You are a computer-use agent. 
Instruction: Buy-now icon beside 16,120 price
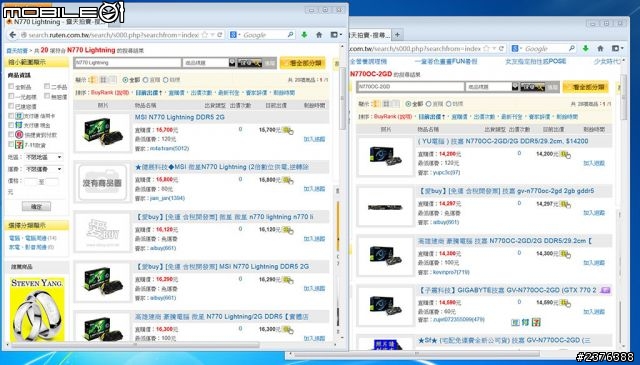click(288, 230)
